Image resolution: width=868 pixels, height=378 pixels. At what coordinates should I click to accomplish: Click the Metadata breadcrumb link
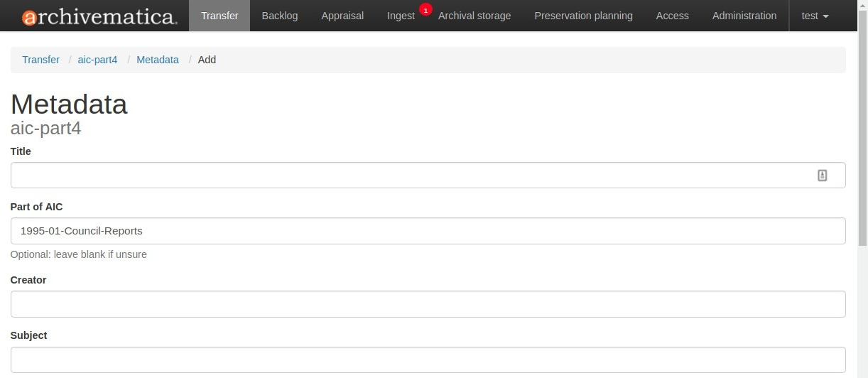click(158, 60)
